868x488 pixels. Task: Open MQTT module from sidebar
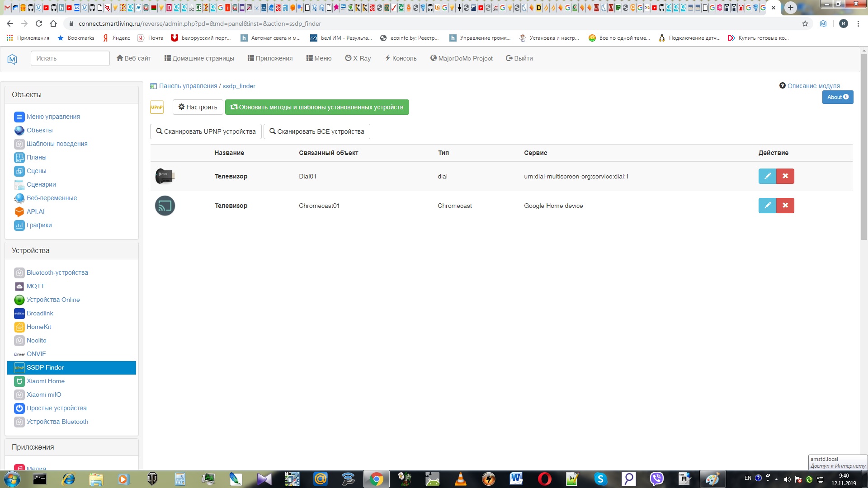click(x=35, y=286)
